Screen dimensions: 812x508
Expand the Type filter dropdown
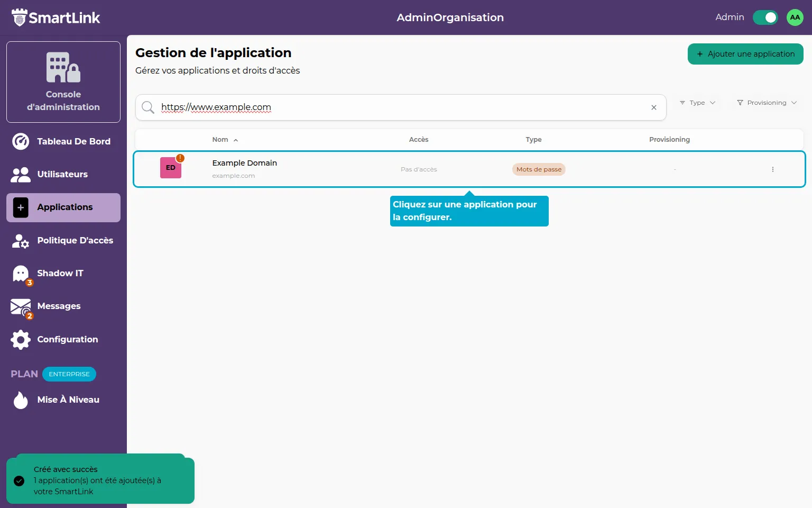pos(697,103)
